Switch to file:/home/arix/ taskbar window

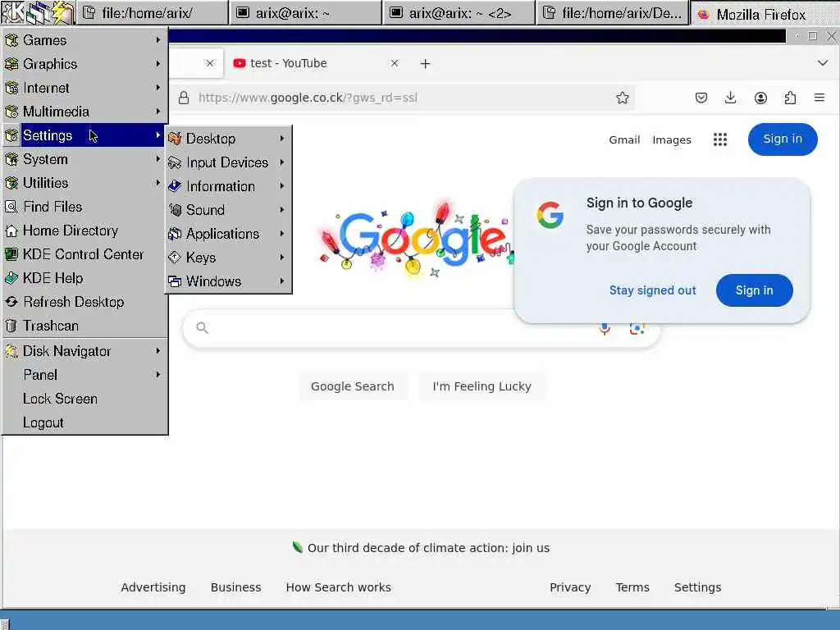click(x=152, y=13)
